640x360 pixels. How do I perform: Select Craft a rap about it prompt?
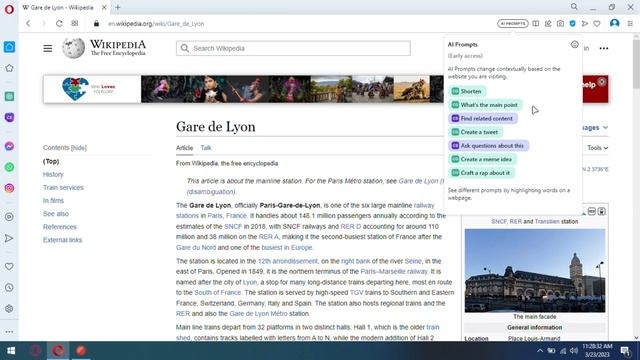tap(482, 173)
